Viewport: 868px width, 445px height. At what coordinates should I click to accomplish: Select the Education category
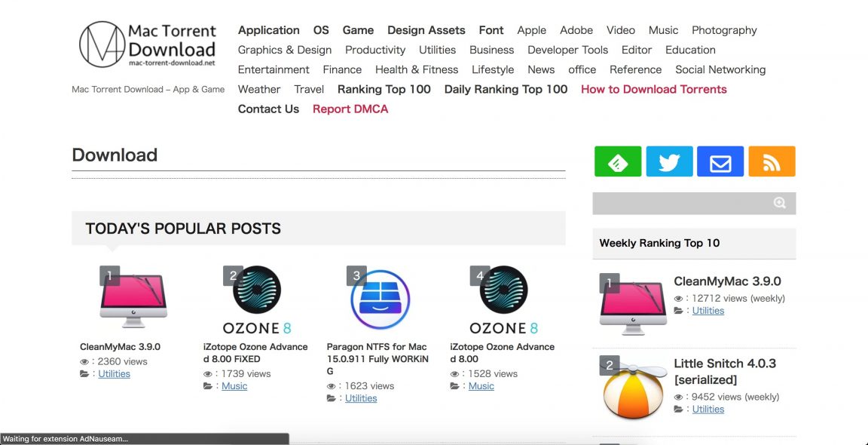[x=690, y=50]
